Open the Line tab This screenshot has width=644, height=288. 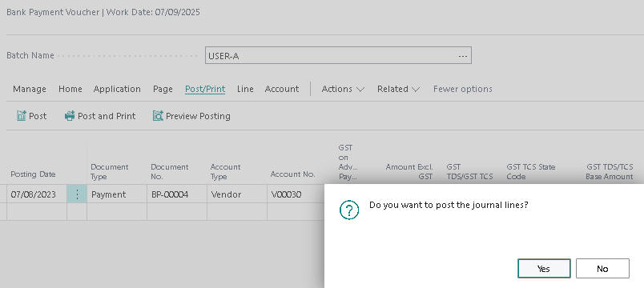245,89
